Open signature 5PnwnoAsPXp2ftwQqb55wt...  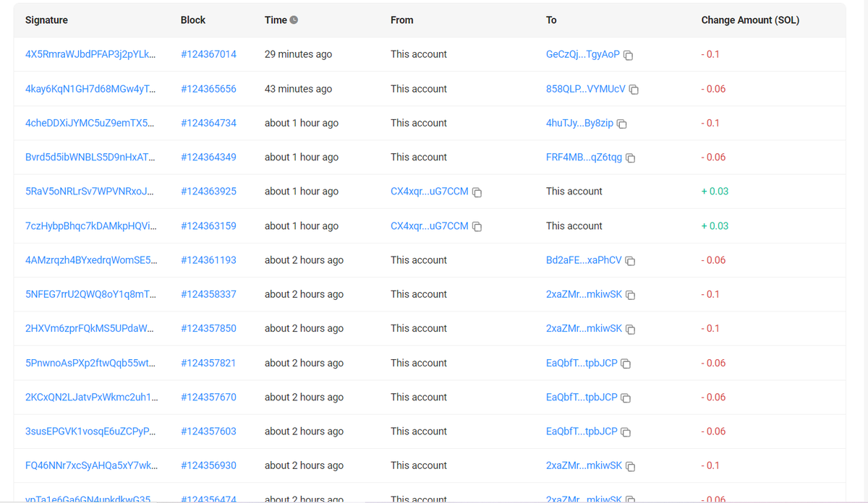[x=90, y=363]
